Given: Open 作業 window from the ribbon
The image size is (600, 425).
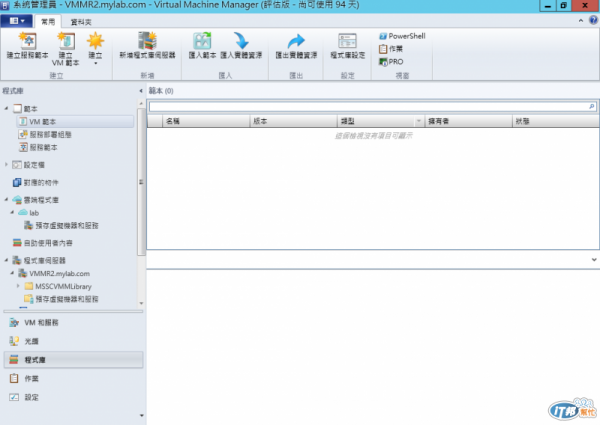Looking at the screenshot, I should (391, 49).
